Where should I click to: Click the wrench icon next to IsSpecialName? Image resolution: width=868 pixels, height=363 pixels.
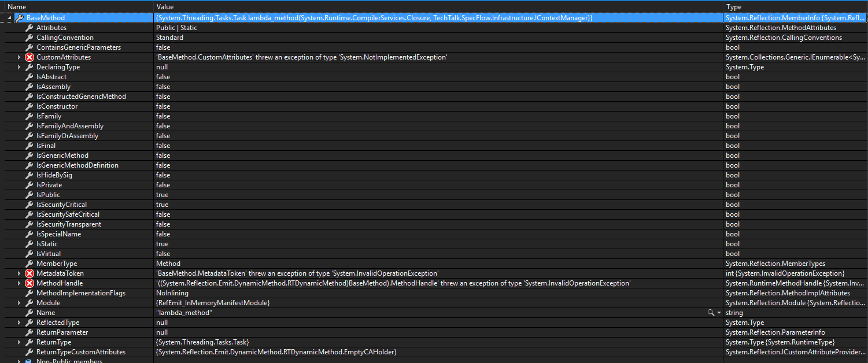click(x=29, y=234)
